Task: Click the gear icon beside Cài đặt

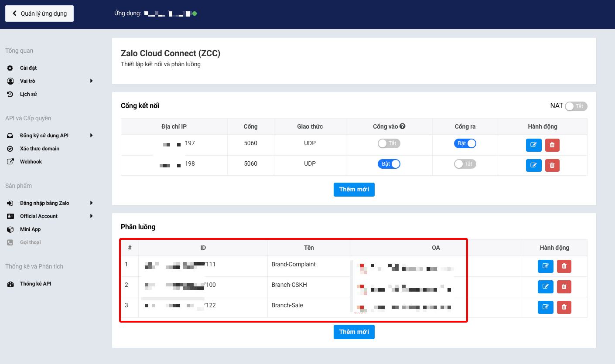Action: click(x=10, y=68)
